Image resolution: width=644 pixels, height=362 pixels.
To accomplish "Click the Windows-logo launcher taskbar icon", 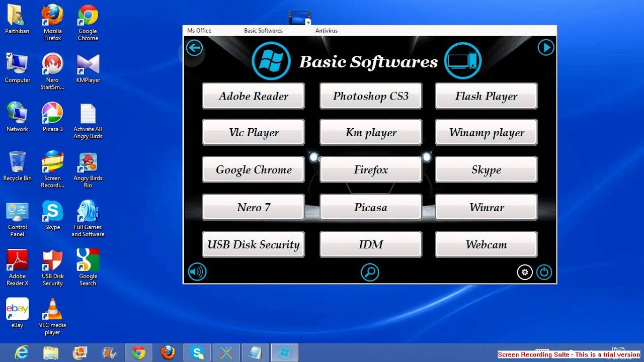I will point(285,353).
